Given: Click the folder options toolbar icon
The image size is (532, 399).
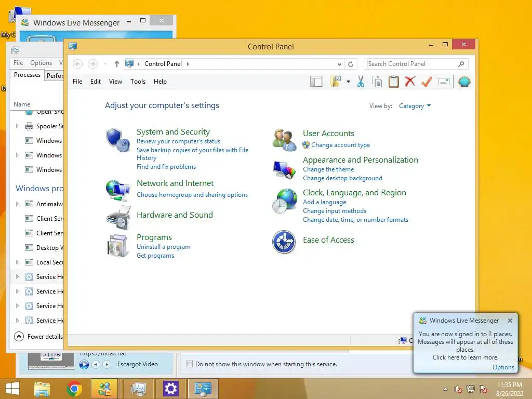Looking at the screenshot, I should pos(336,82).
